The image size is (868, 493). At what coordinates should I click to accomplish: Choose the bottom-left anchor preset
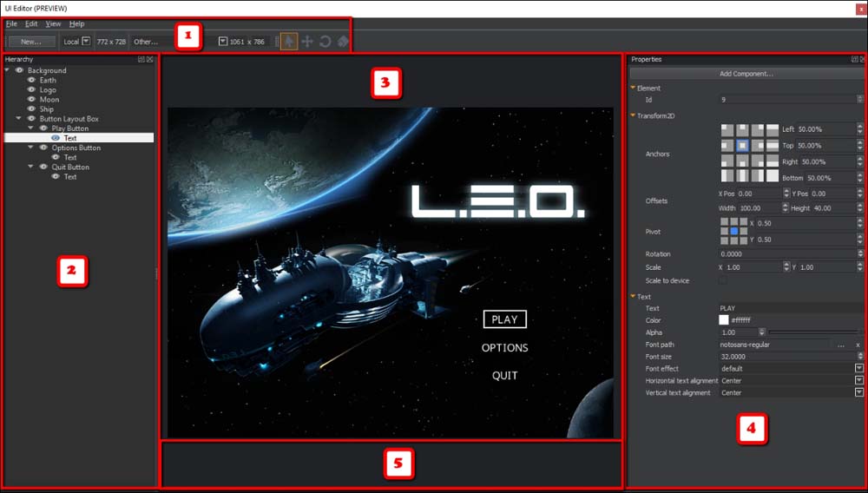tap(727, 161)
